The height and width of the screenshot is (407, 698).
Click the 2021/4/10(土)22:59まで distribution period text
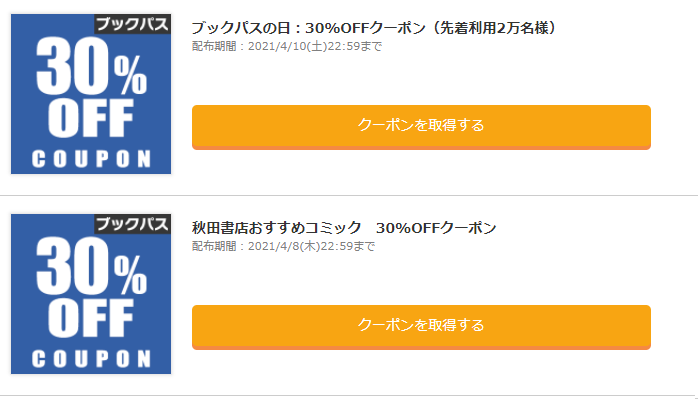click(x=315, y=46)
